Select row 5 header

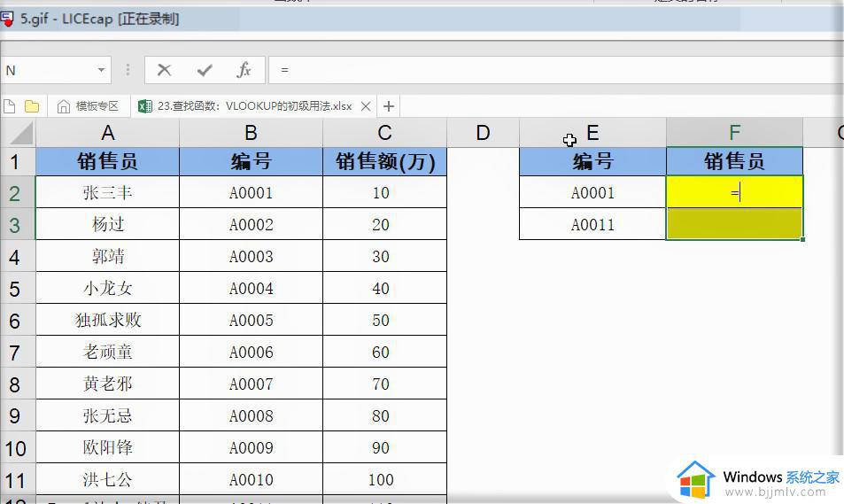[x=18, y=289]
